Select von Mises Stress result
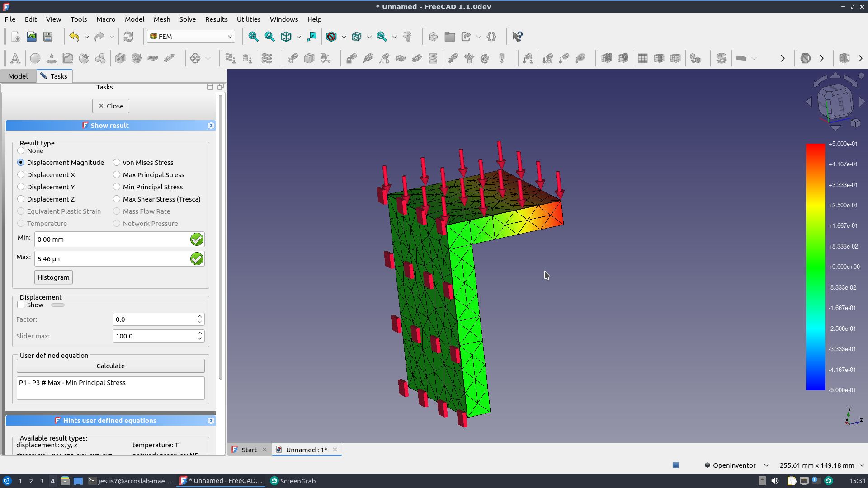Viewport: 868px width, 488px height. point(143,163)
